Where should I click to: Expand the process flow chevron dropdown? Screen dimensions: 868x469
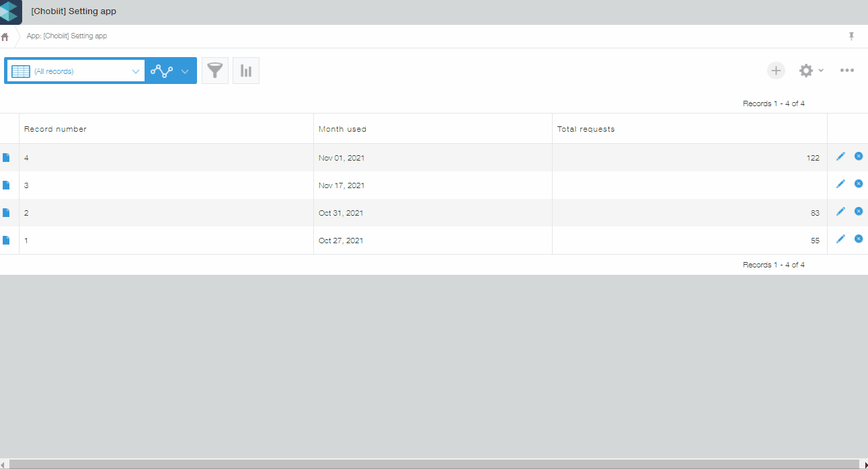tap(185, 71)
